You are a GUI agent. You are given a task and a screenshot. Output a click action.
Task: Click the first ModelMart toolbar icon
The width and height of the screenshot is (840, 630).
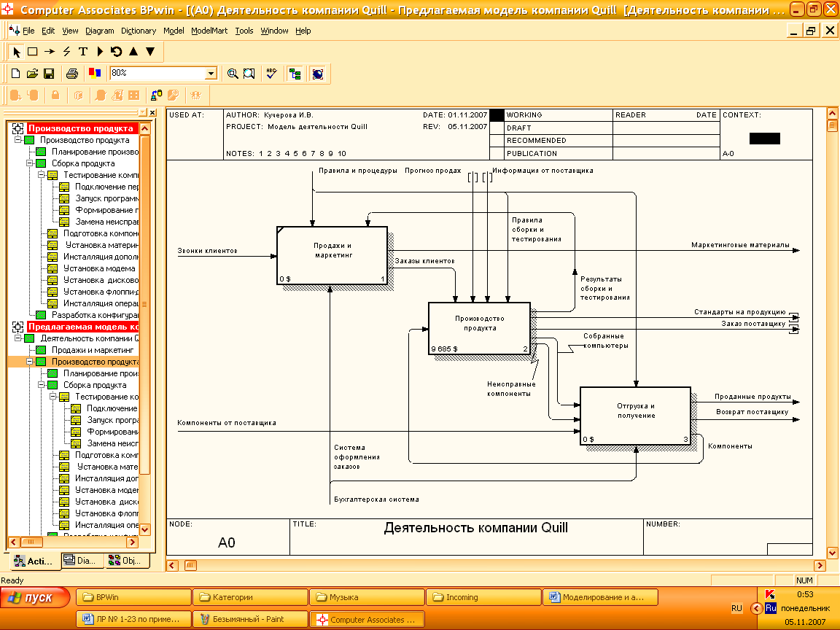click(15, 96)
